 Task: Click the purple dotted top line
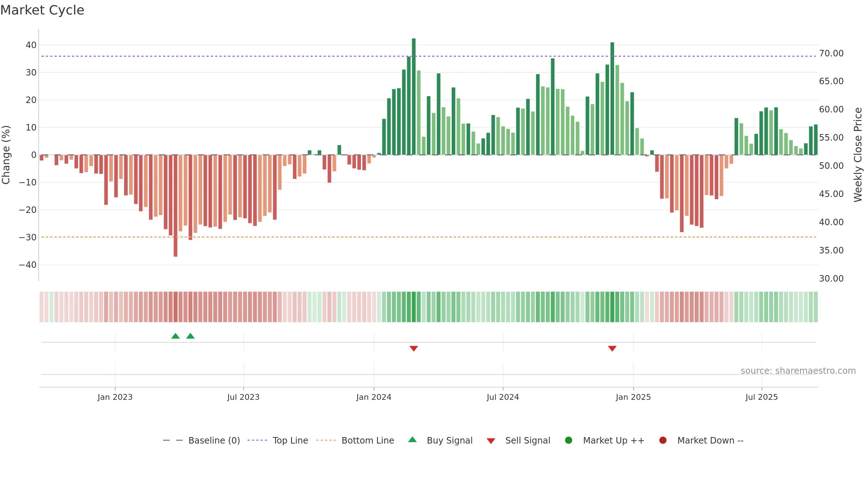click(429, 56)
